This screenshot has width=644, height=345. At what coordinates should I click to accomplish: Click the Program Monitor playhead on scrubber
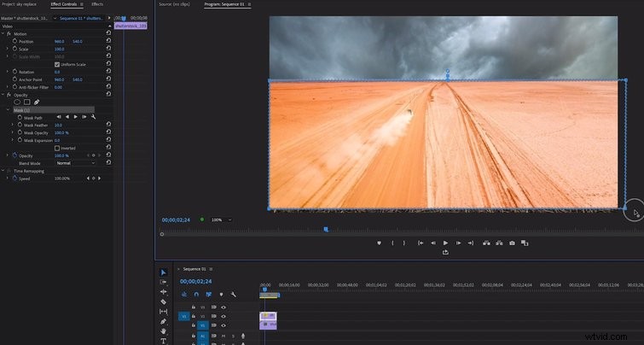coord(326,229)
